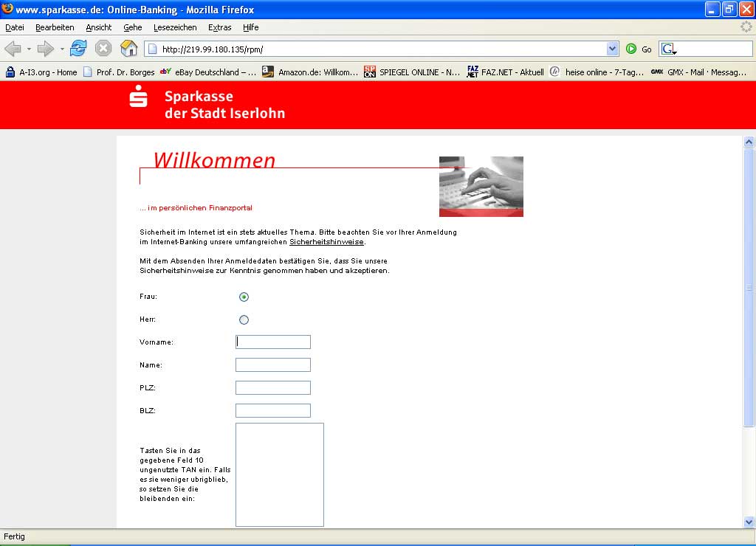Restore down the Firefox window
The width and height of the screenshot is (756, 546).
tap(730, 9)
